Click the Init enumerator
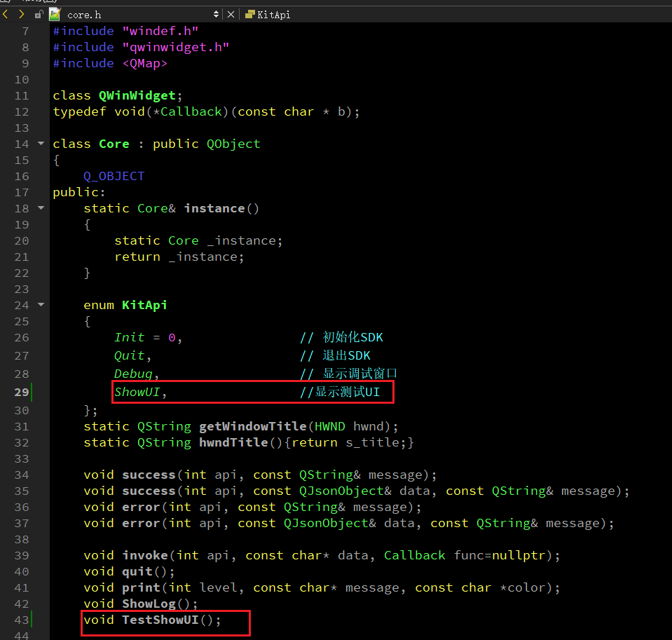This screenshot has width=672, height=640. 130,337
